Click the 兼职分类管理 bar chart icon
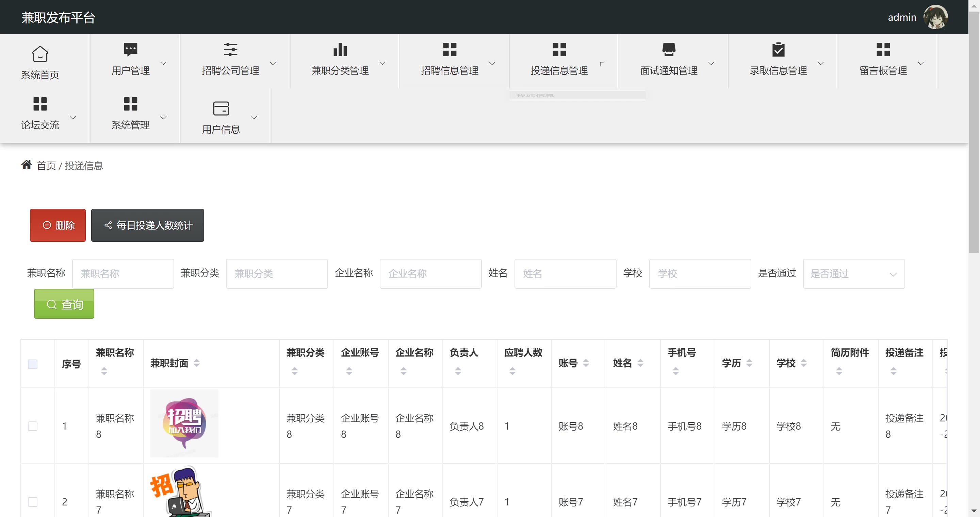 click(x=340, y=49)
